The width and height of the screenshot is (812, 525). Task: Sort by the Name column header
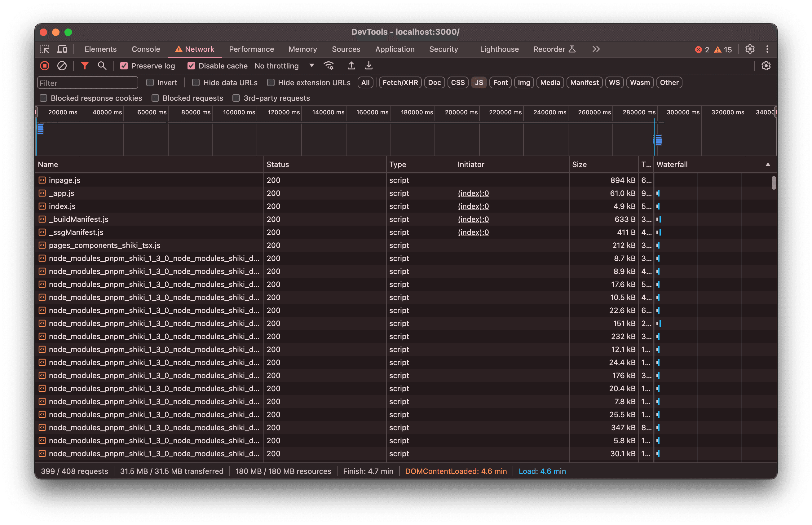[149, 164]
